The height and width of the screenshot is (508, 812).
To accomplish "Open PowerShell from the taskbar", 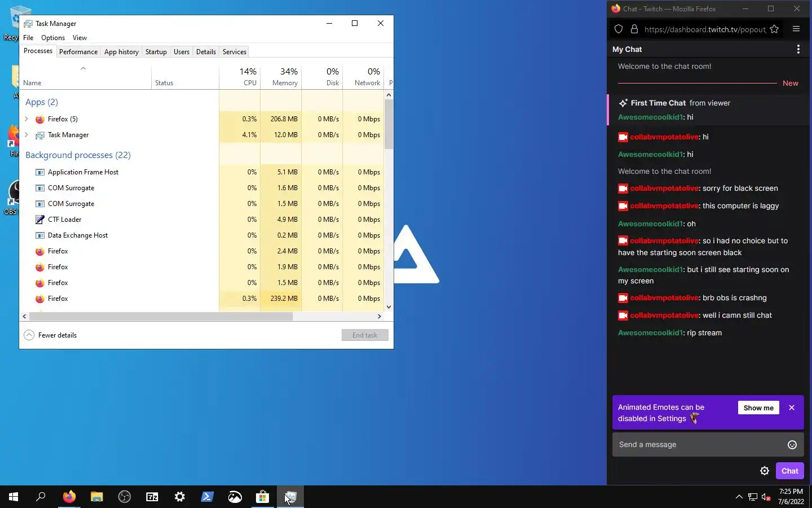I will coord(208,497).
